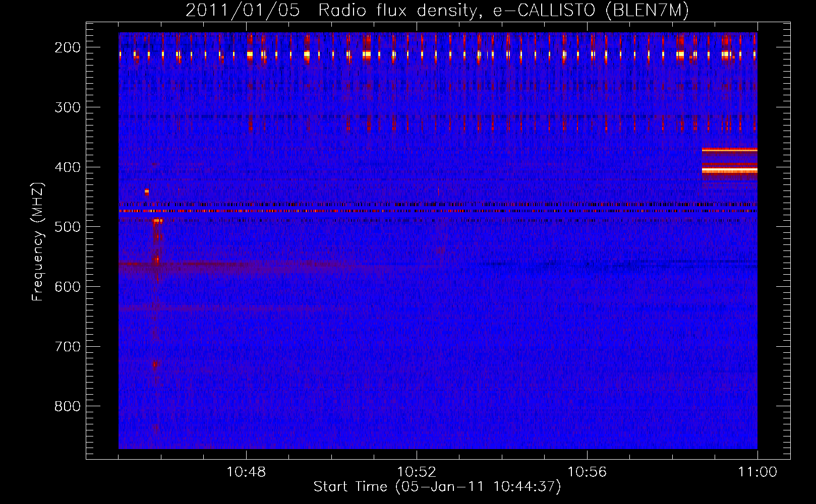This screenshot has height=504, width=816.
Task: Click the 10:52 time tick label
Action: click(417, 472)
